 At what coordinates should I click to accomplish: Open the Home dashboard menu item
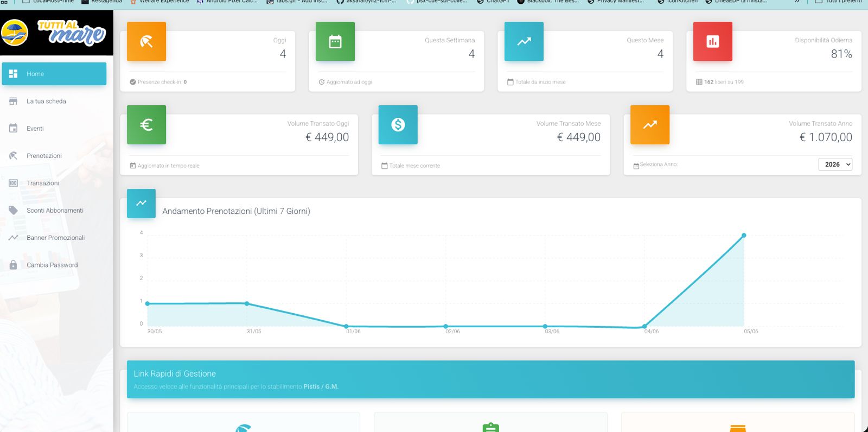(x=54, y=74)
